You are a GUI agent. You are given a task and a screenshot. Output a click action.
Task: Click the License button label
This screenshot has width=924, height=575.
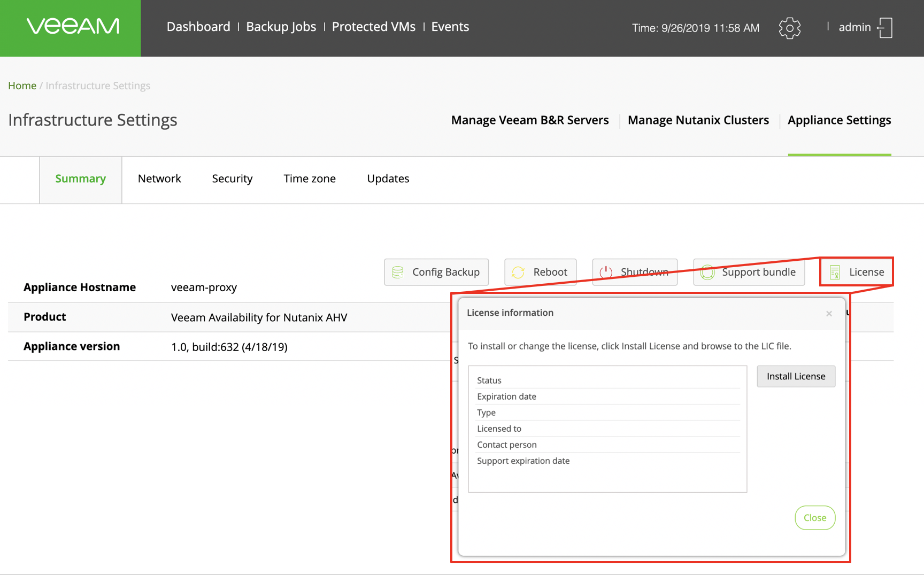pyautogui.click(x=866, y=272)
